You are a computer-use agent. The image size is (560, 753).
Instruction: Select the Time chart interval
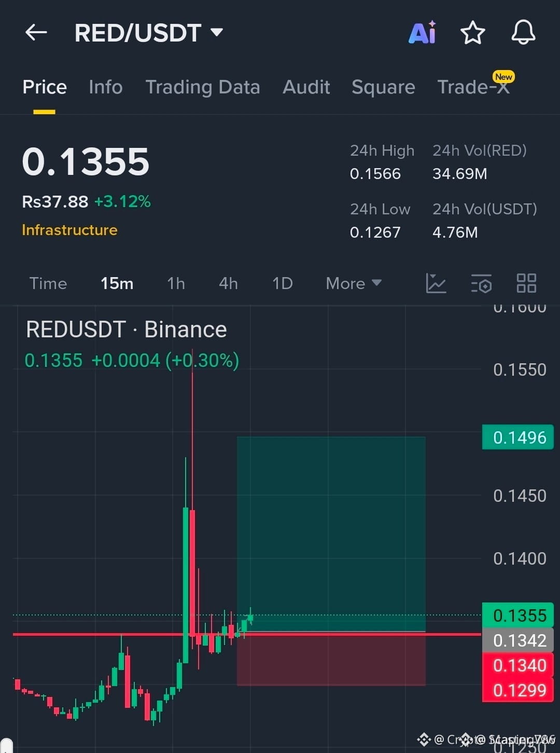click(x=48, y=283)
